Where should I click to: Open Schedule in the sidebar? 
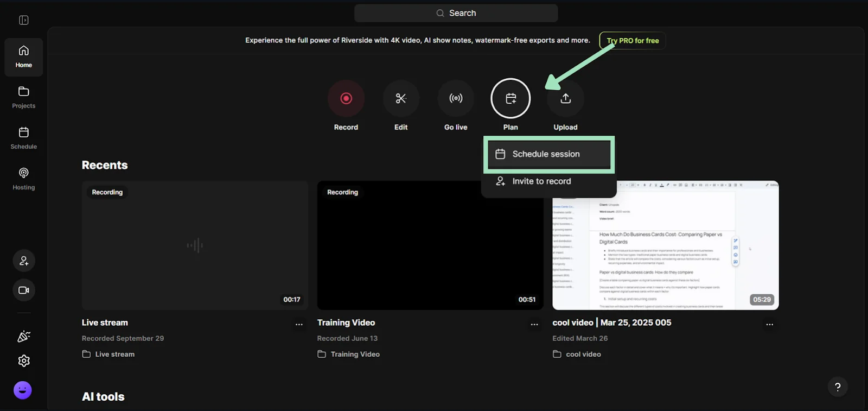coord(24,138)
